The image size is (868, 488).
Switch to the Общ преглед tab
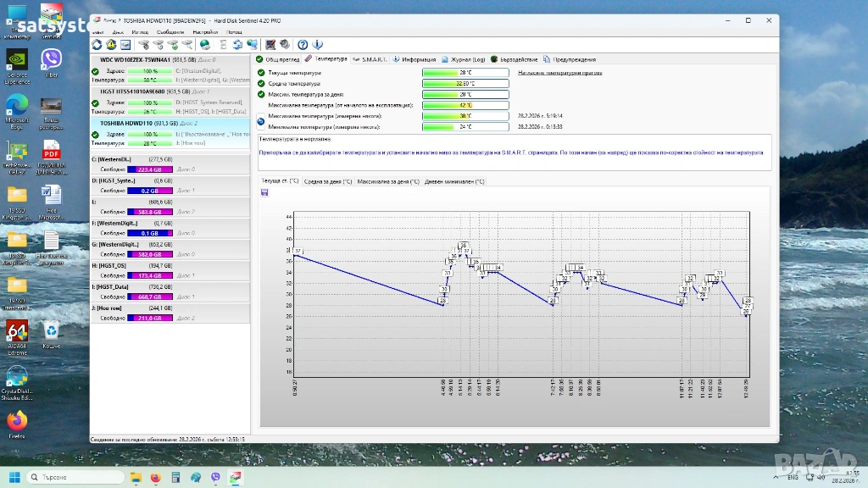[280, 60]
